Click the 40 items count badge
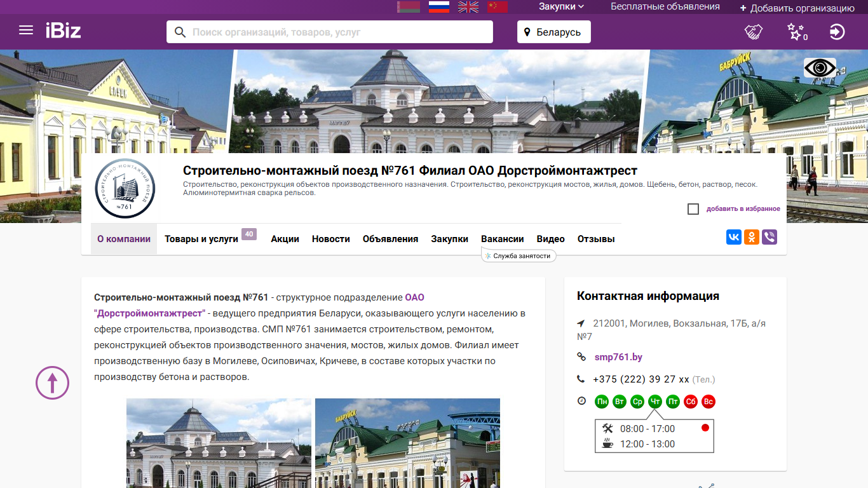The height and width of the screenshot is (488, 868). (x=249, y=234)
